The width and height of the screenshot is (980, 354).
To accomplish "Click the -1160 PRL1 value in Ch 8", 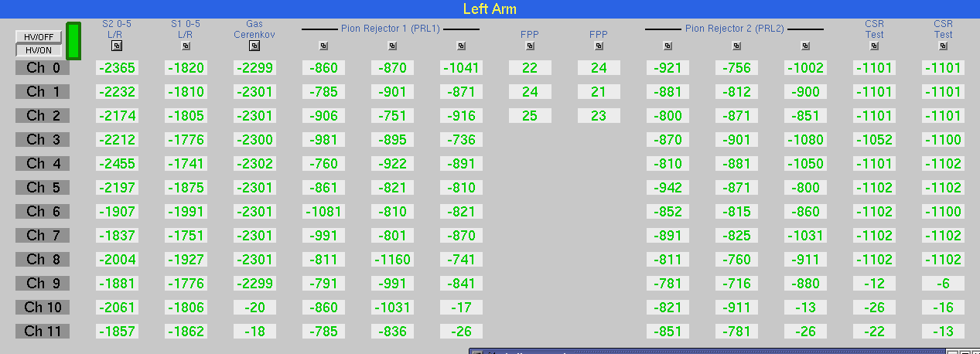I will pyautogui.click(x=392, y=260).
